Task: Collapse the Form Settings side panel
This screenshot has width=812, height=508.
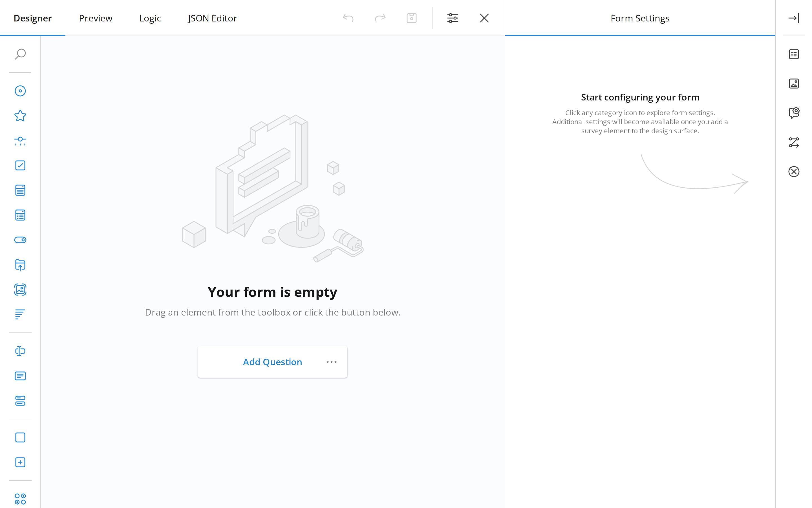Action: click(x=794, y=18)
